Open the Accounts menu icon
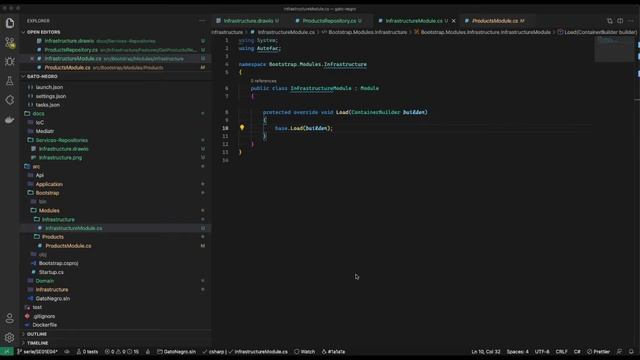Image resolution: width=640 pixels, height=360 pixels. point(10,318)
